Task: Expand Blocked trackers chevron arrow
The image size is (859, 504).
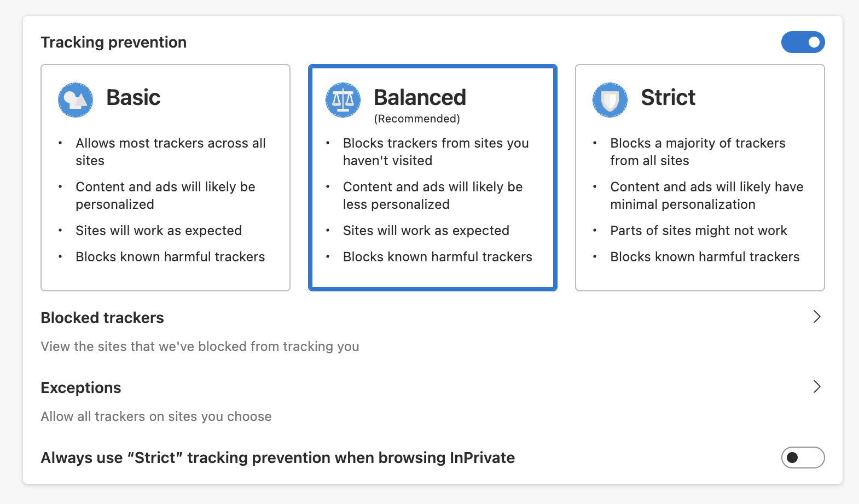Action: [x=817, y=317]
